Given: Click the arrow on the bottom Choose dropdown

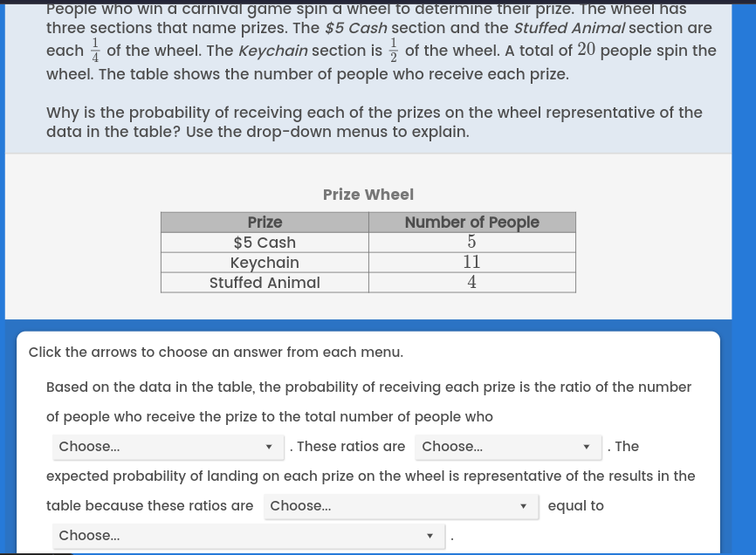Looking at the screenshot, I should tap(429, 535).
